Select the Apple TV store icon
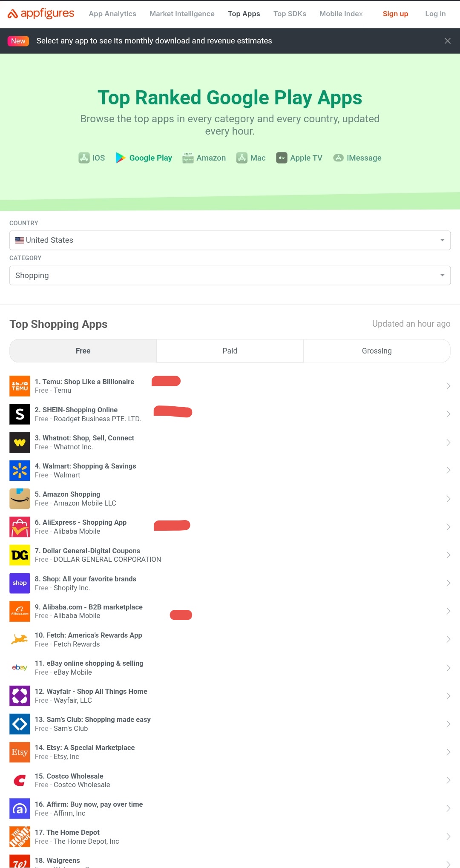460x868 pixels. 282,158
